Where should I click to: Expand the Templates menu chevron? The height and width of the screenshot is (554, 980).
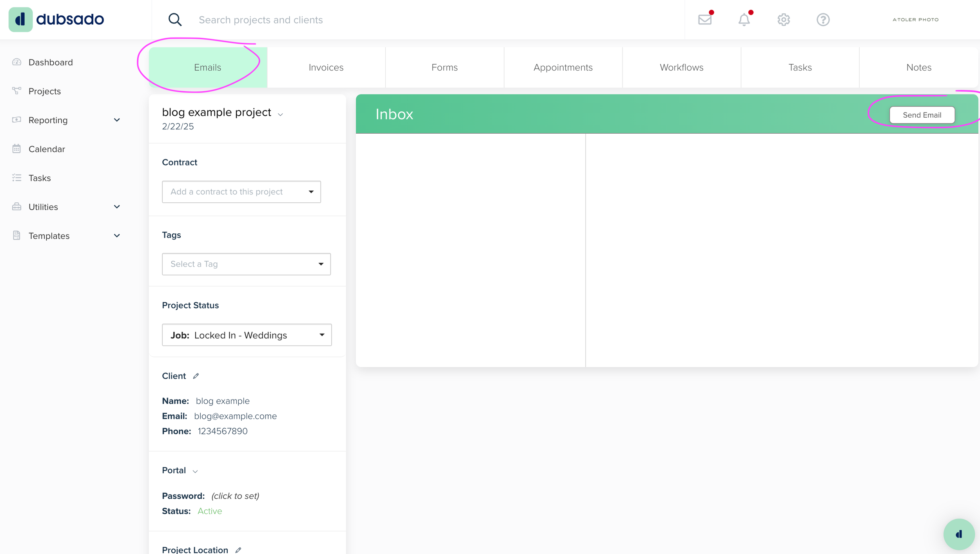point(117,236)
